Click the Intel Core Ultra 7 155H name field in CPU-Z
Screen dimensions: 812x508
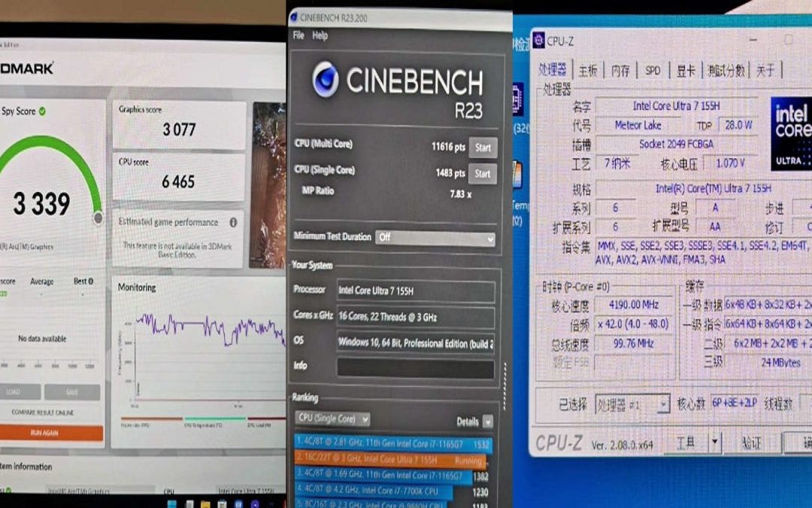click(x=677, y=106)
